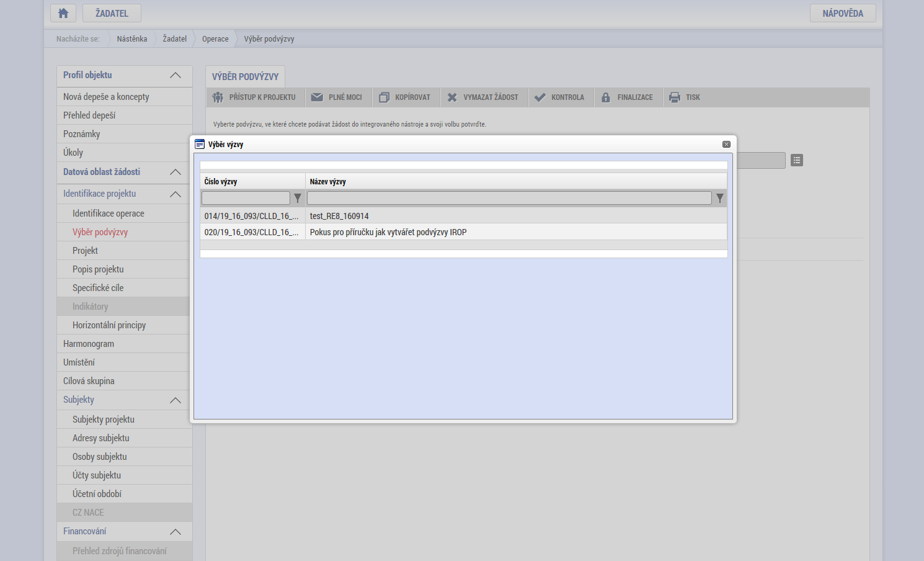This screenshot has height=561, width=924.
Task: Click KOPÍROVAT toolbar label
Action: 412,97
